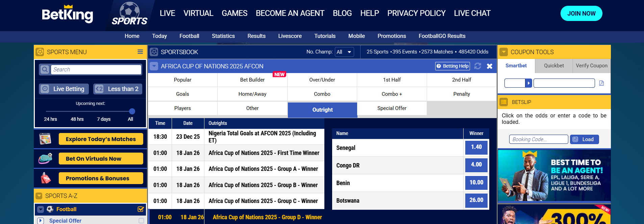Select Botswana odds 26.00
This screenshot has height=224, width=644.
pos(476,200)
